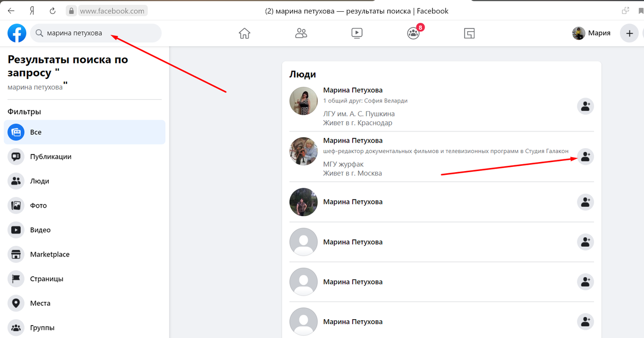Click the шеф-редактор документальных фильмов description

[x=445, y=151]
